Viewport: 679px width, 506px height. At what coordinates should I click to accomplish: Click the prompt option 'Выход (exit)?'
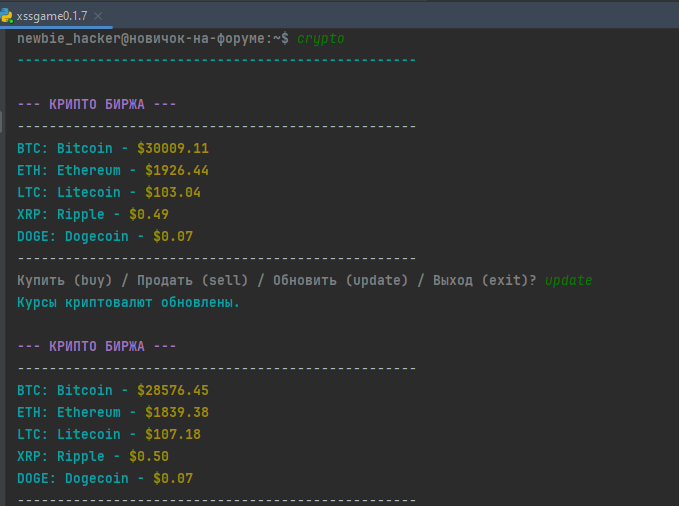[x=485, y=280]
